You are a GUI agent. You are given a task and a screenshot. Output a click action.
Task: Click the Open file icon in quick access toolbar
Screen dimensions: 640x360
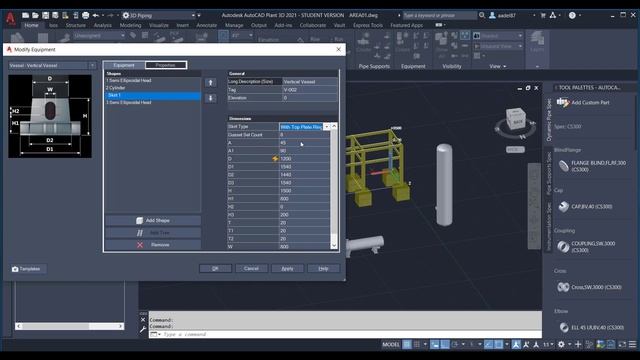coord(35,16)
